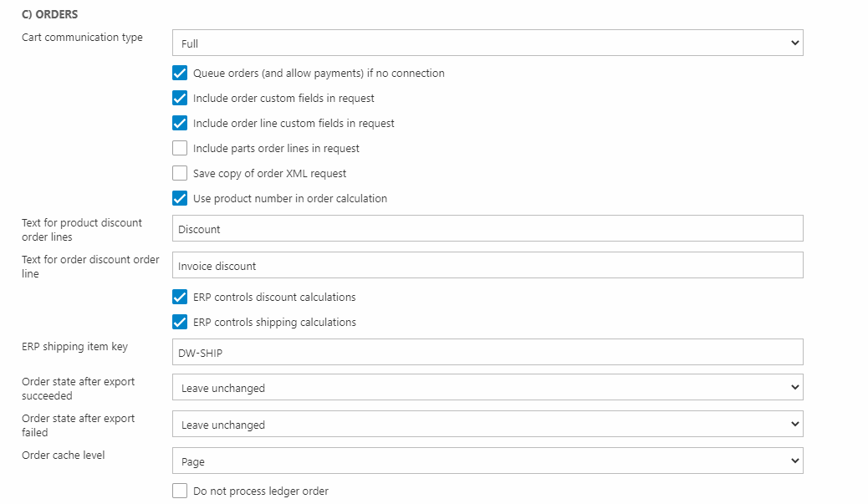The width and height of the screenshot is (868, 504).
Task: Click the Do not process ledger order label
Action: 260,491
